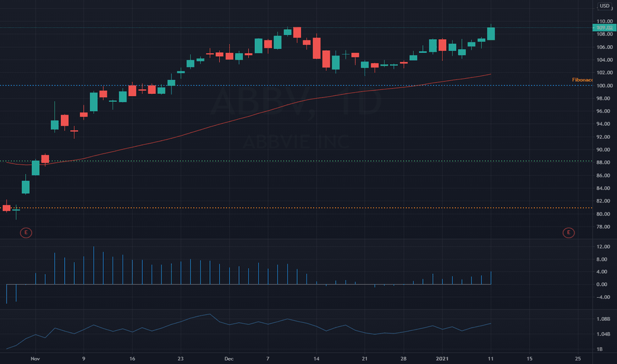The image size is (617, 364).
Task: Click the Dec label on the time axis
Action: [229, 359]
